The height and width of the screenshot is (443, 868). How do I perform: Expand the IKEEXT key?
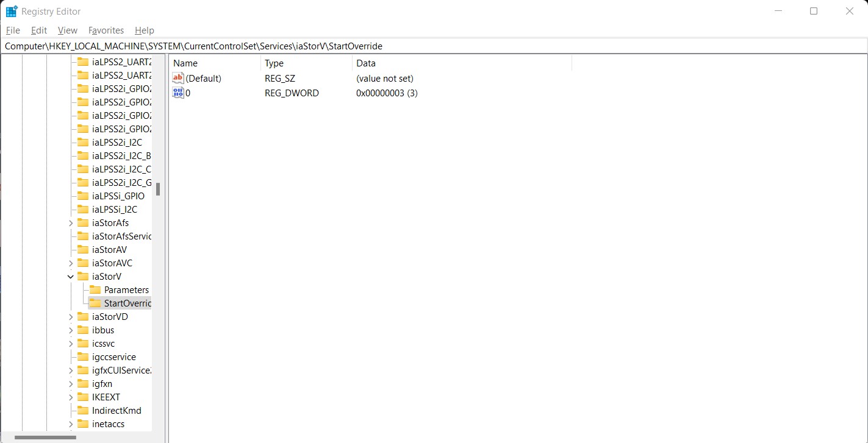pos(71,397)
